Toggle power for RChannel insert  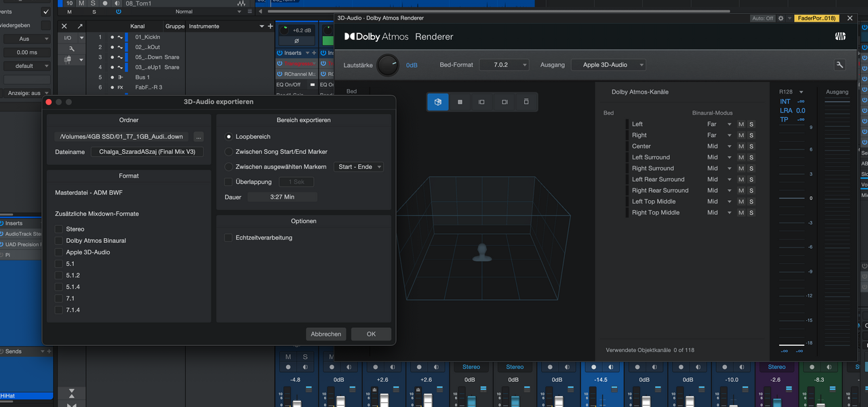[279, 74]
